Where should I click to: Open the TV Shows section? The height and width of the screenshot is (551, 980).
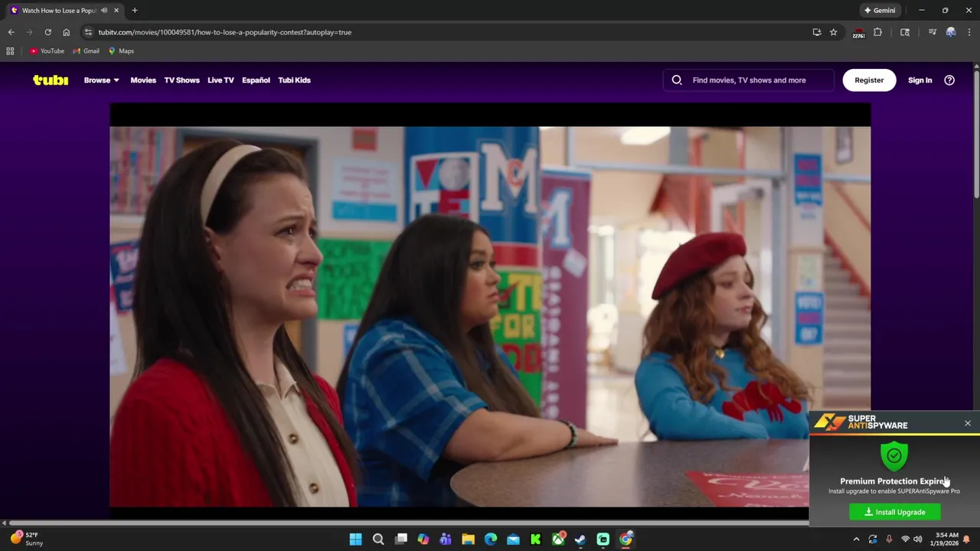pos(181,80)
